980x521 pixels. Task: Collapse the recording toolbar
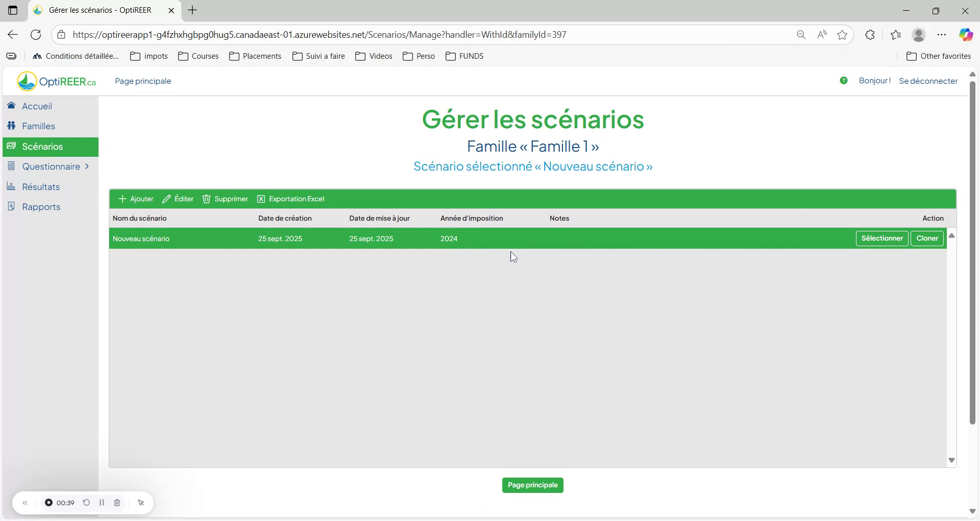(25, 503)
